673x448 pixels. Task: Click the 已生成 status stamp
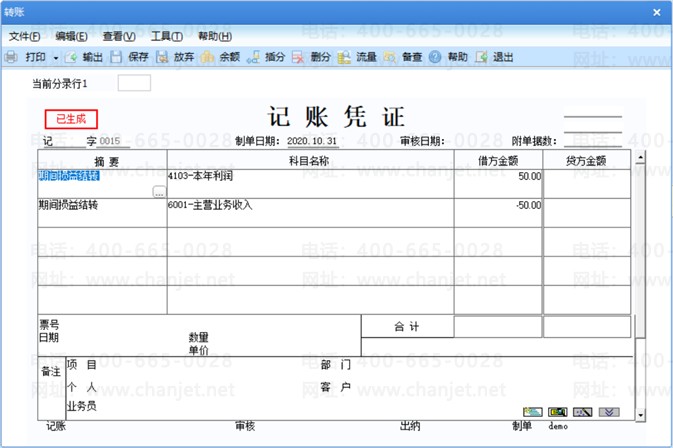(x=71, y=119)
